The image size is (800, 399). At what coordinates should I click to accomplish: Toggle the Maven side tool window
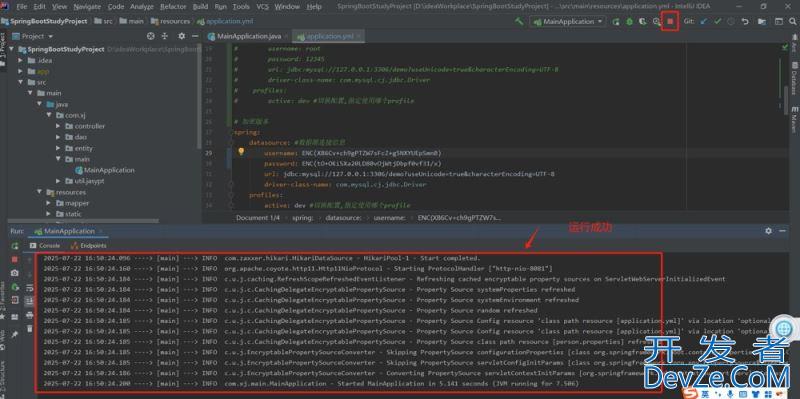tap(794, 120)
